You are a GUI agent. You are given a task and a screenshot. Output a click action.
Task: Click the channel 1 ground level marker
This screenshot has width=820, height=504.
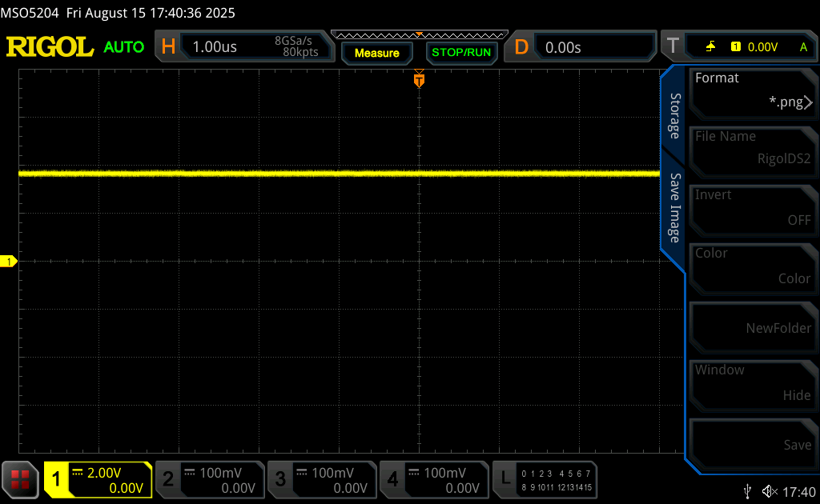9,262
